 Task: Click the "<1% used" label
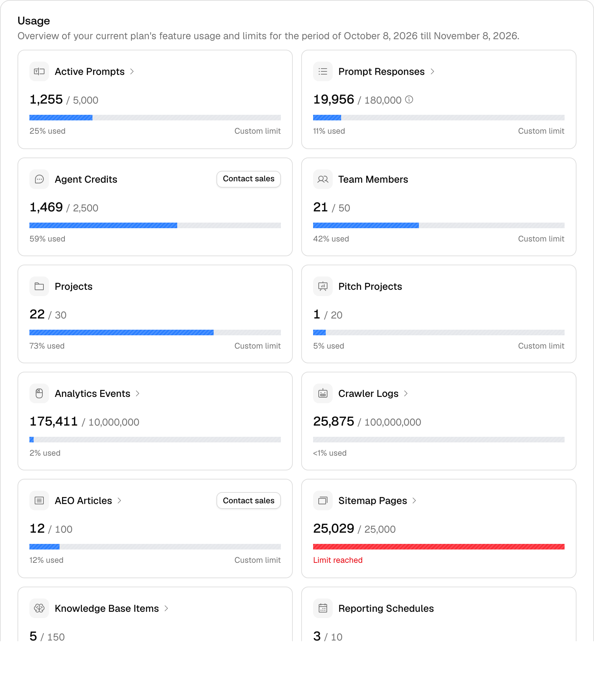pyautogui.click(x=330, y=453)
